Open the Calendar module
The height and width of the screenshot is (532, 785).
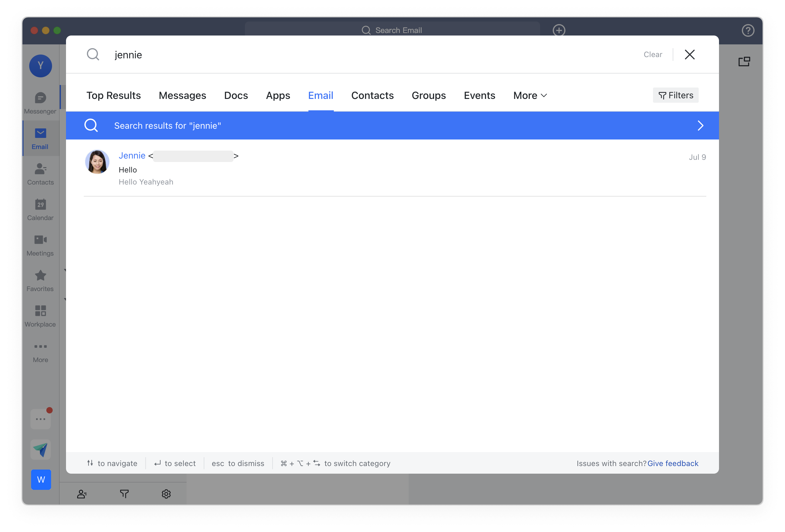pyautogui.click(x=40, y=209)
